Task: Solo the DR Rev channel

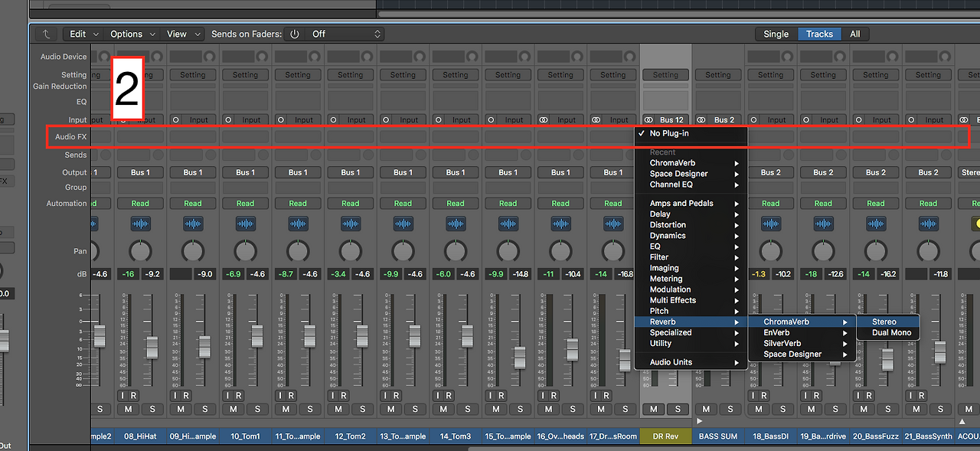Action: point(678,409)
